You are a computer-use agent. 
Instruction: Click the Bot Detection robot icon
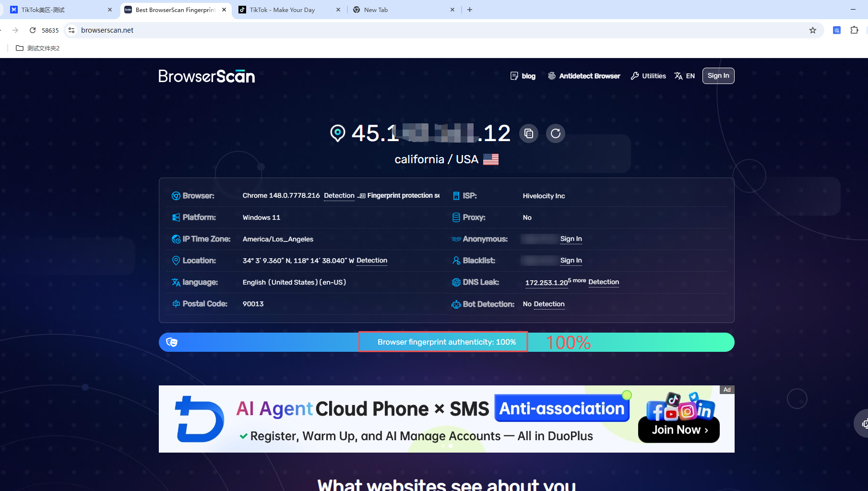(456, 304)
